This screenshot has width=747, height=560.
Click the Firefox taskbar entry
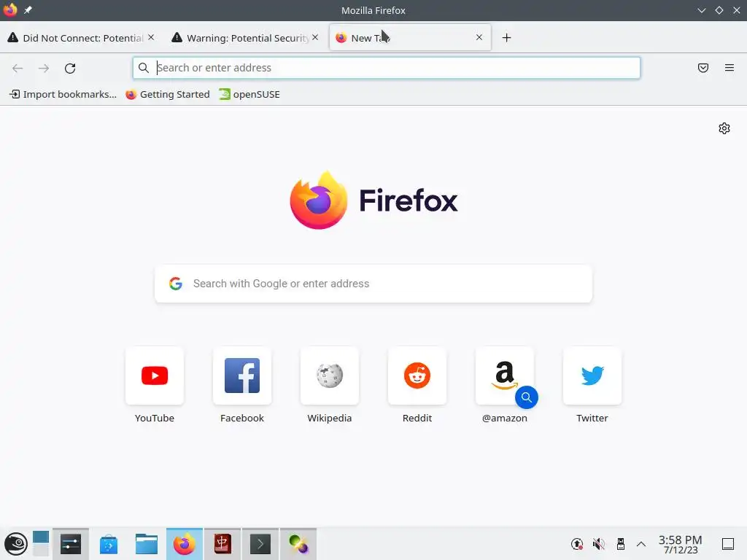185,544
